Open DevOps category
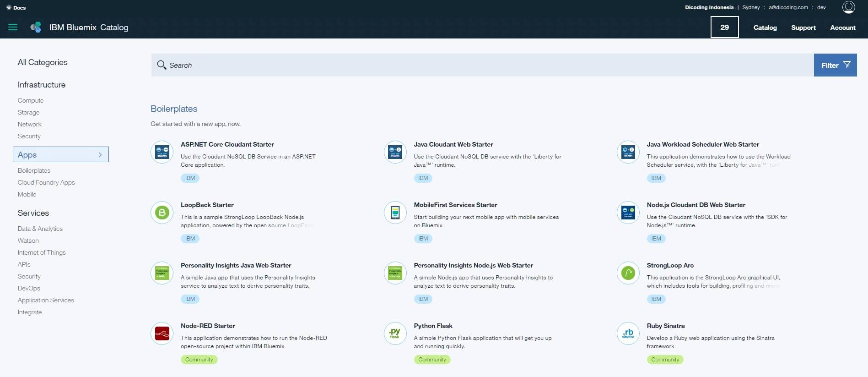This screenshot has width=868, height=377. click(x=29, y=288)
